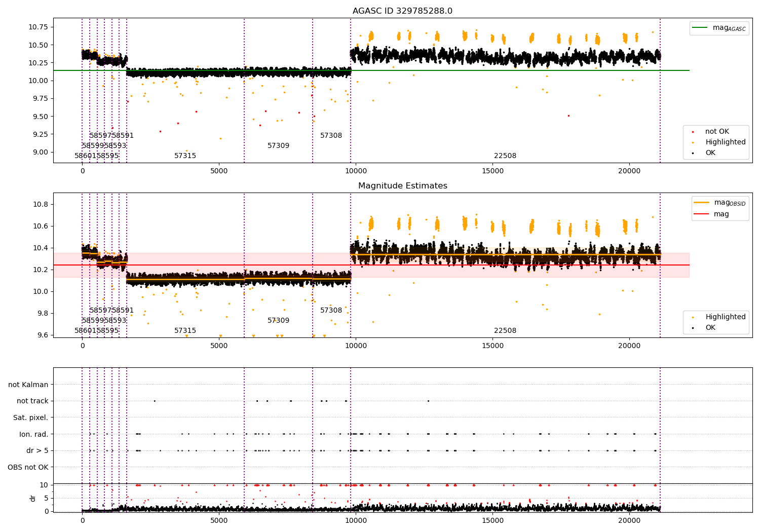Click the 20000 x-axis tick under Magnitude Estimates plot
The width and height of the screenshot is (760, 532).
(629, 346)
